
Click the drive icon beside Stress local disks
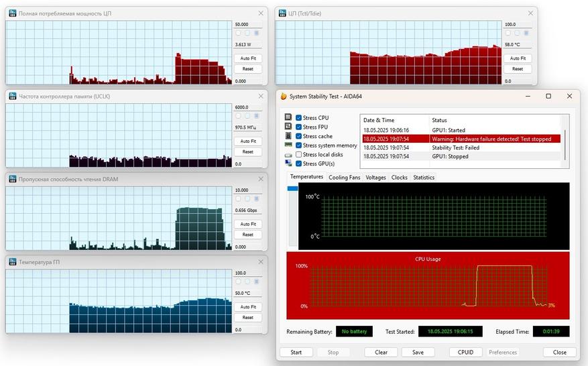tap(288, 154)
